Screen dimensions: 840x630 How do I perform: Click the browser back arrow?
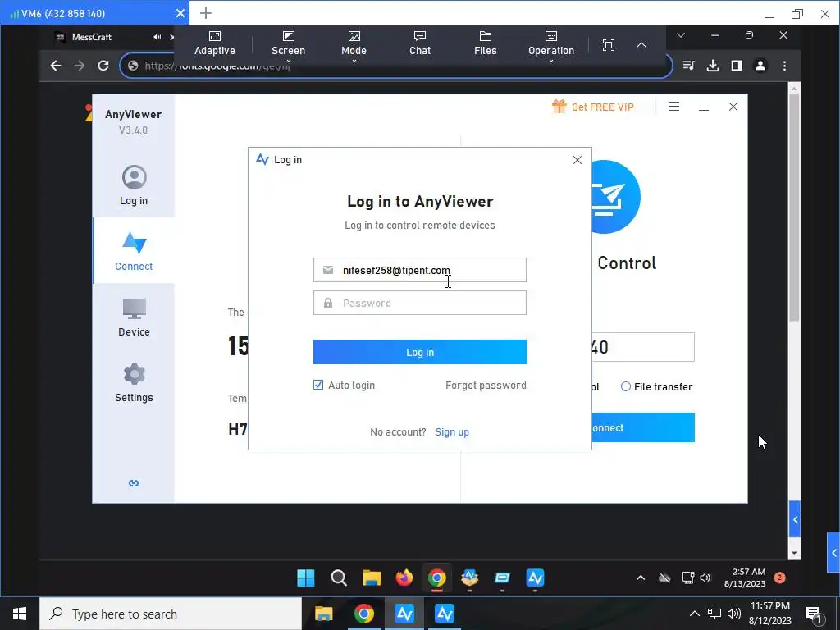(56, 66)
